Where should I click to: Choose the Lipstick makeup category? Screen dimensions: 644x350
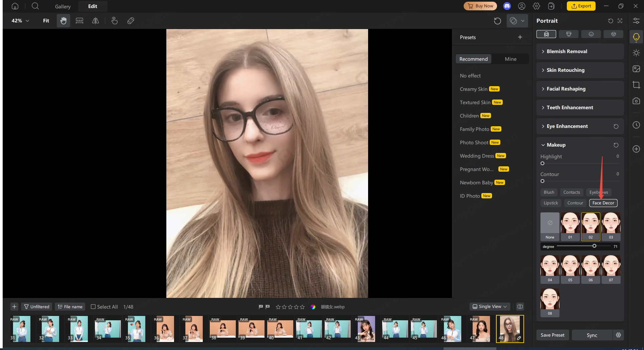click(551, 203)
